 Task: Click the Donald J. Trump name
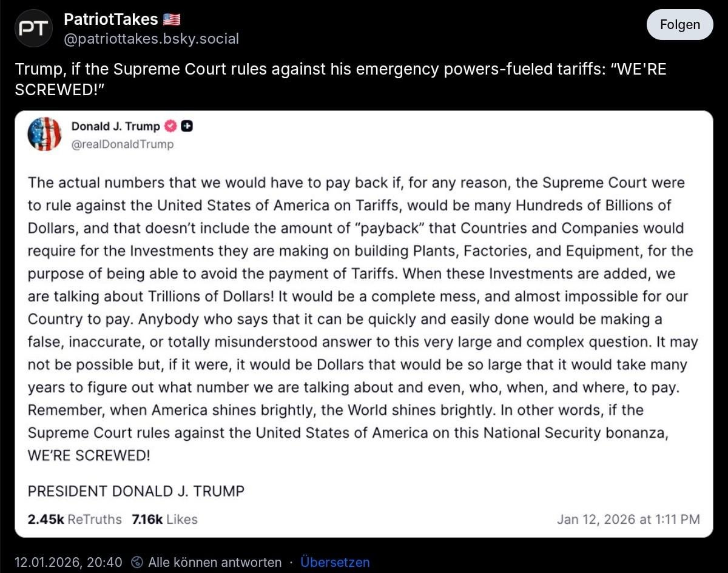[115, 126]
